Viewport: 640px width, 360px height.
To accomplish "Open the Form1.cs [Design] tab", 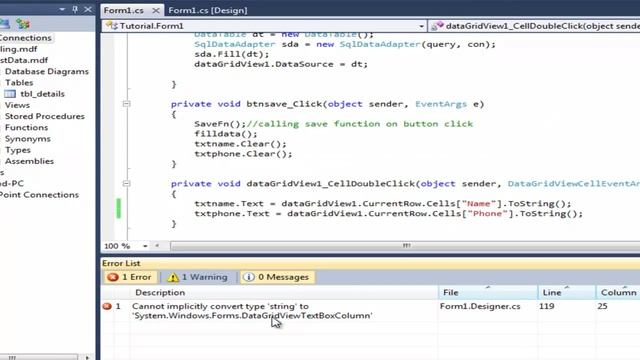I will click(208, 10).
